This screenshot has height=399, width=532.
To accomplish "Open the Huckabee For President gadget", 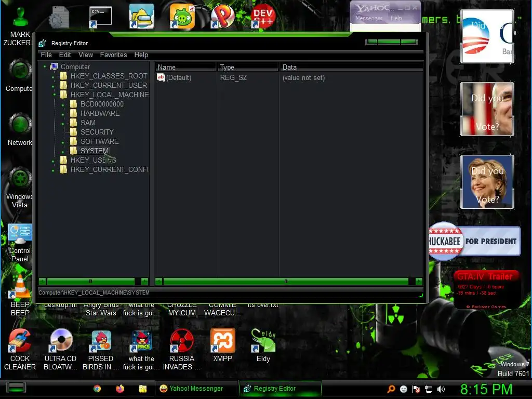I will pos(474,241).
